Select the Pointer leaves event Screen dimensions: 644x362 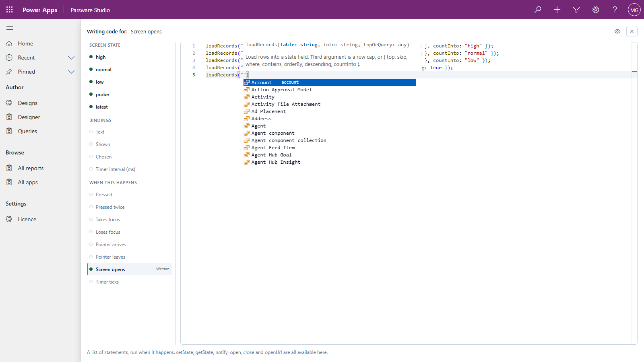click(129, 257)
